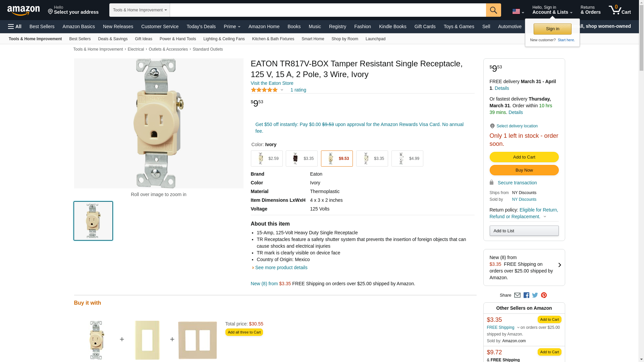Open Today's Deals in navigation bar
Image resolution: width=644 pixels, height=362 pixels.
click(x=201, y=26)
